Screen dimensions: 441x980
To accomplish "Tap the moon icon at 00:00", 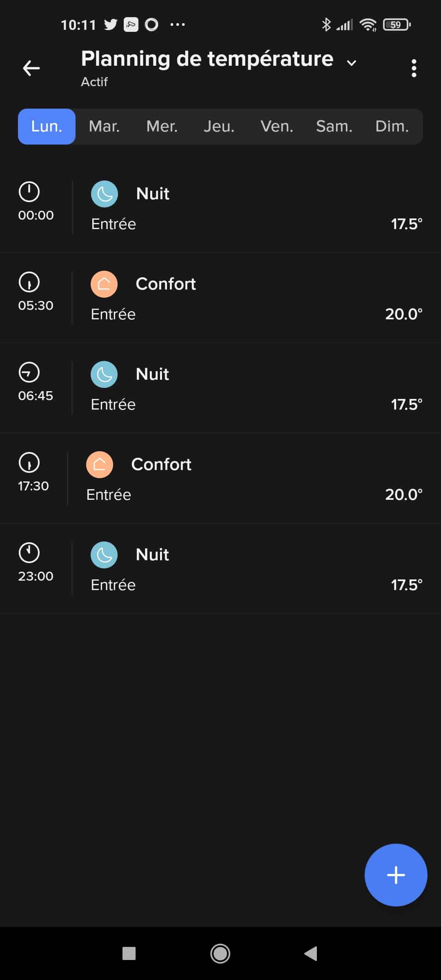I will coord(105,194).
